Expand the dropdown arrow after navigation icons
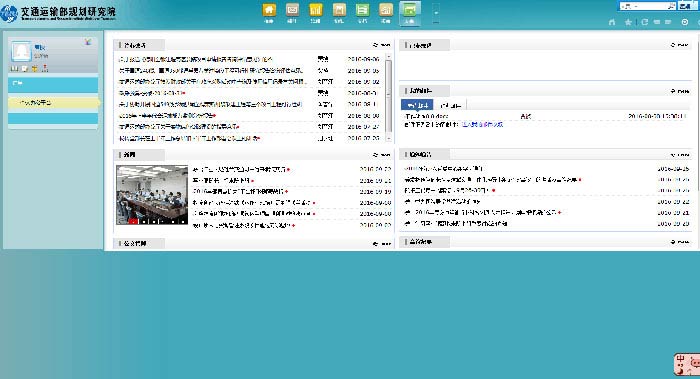Screen dimensions: 700x379 pos(436,13)
